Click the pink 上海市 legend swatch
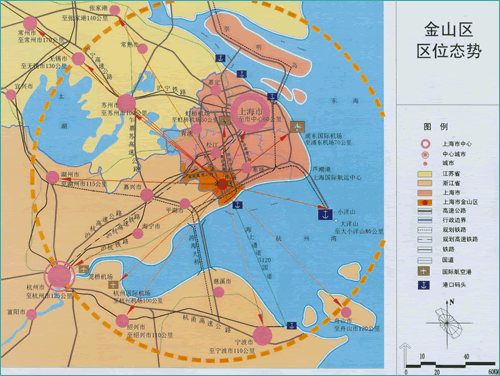The width and height of the screenshot is (500, 376). [424, 193]
